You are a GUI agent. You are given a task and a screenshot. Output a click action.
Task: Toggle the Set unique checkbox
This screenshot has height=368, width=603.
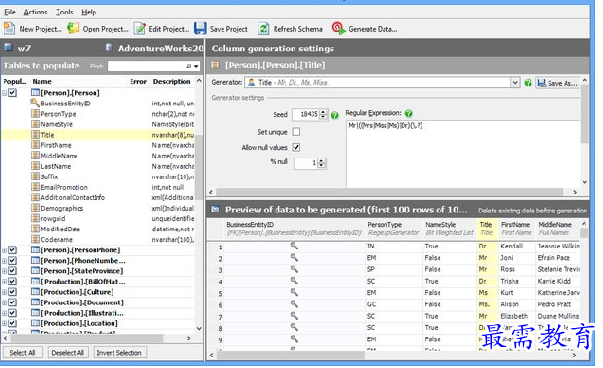[x=296, y=132]
